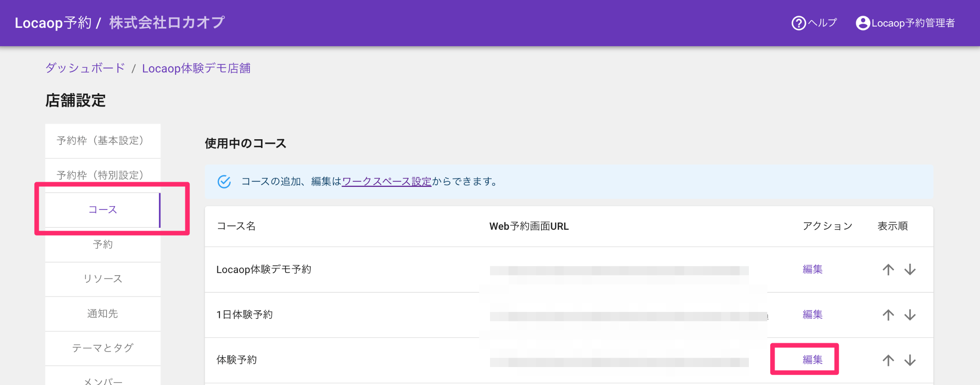The height and width of the screenshot is (385, 980).
Task: Open 予約枠（特別設定） sidebar tab
Action: 102,175
